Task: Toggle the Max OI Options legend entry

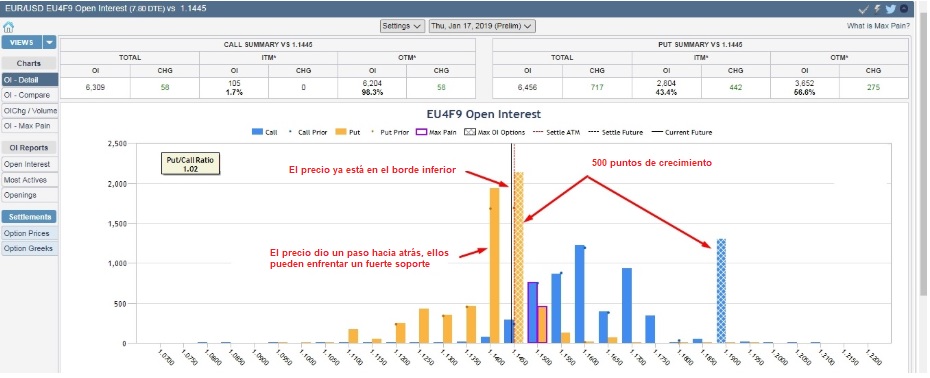Action: (495, 132)
